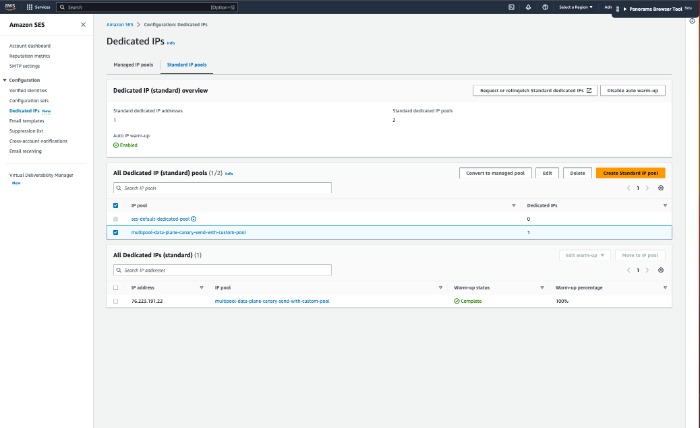Open Dedicated IPs table settings gear
The width and height of the screenshot is (700, 428).
pos(661,270)
